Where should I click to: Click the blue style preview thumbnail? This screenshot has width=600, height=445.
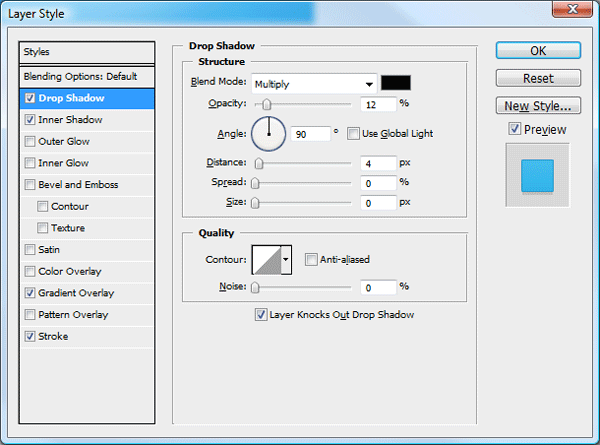(537, 176)
